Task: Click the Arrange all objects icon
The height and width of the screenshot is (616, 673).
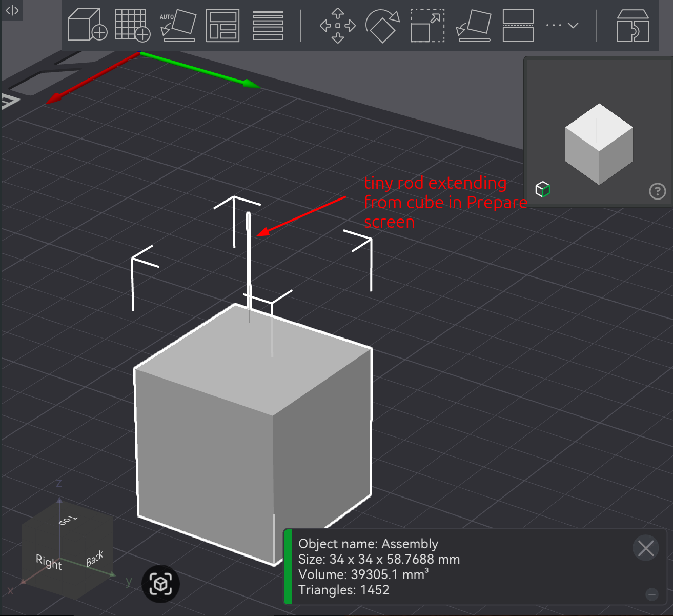Action: tap(223, 25)
